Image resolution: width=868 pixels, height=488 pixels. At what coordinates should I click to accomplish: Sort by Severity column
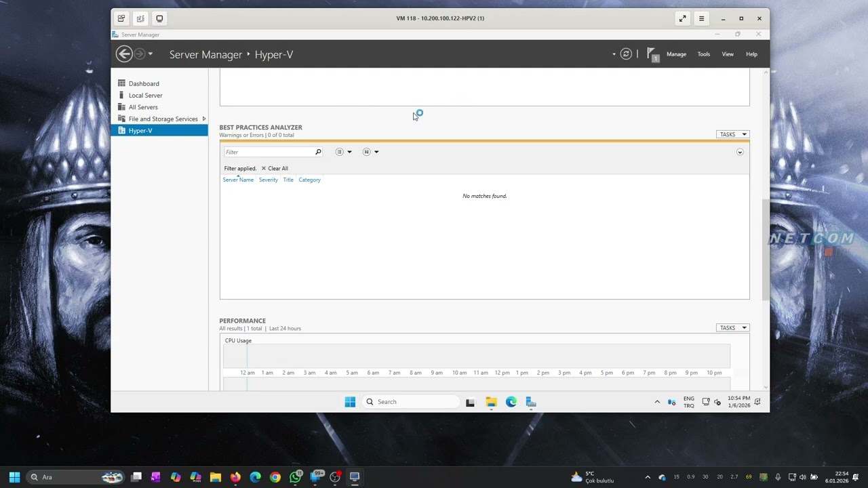(268, 180)
